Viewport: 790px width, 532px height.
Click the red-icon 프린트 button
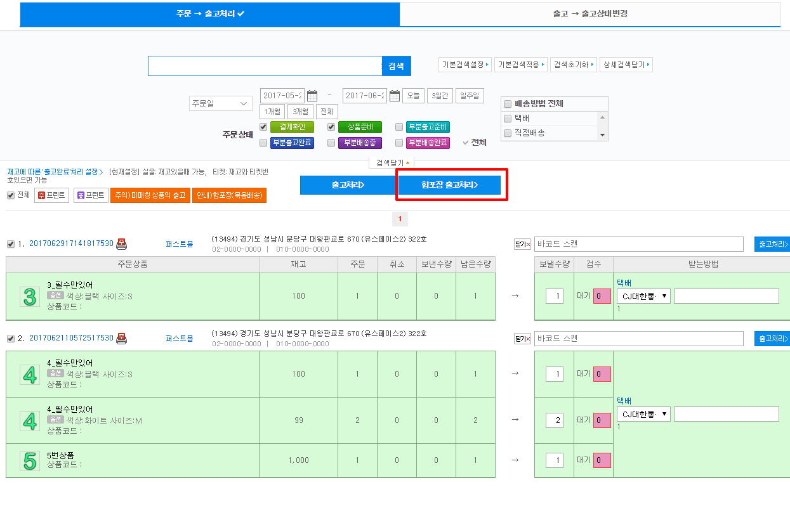(x=51, y=195)
